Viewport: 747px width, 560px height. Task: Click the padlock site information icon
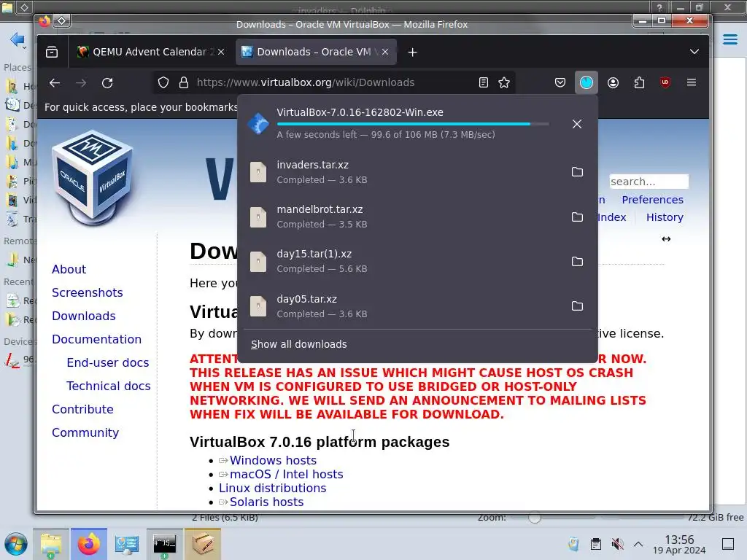click(183, 83)
